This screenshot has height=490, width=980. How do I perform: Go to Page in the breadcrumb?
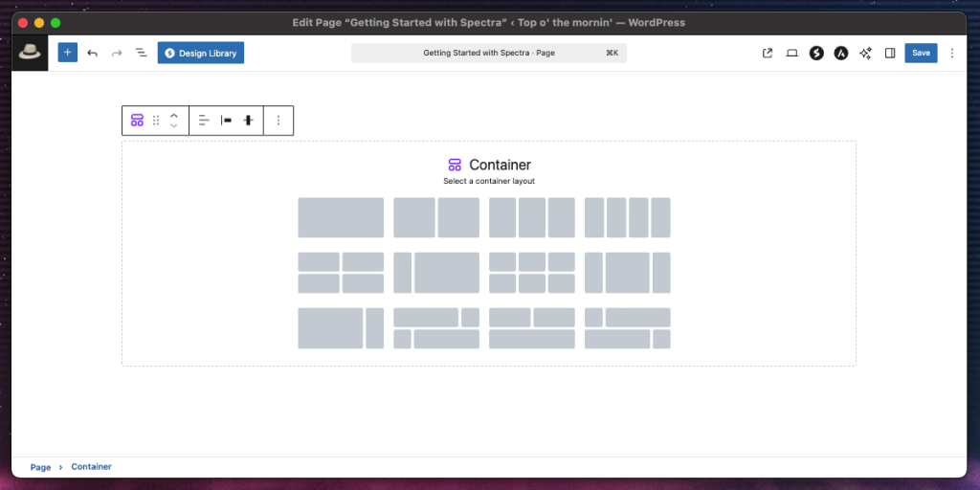click(x=40, y=467)
